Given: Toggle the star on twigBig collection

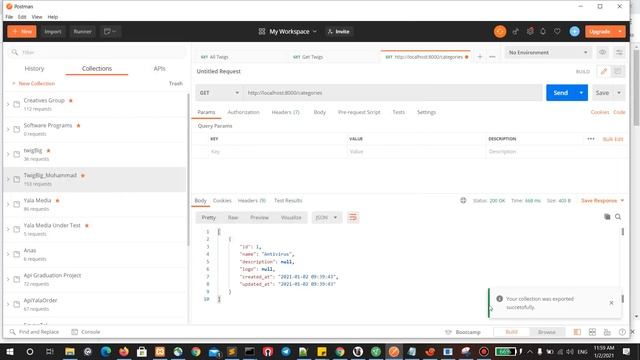Looking at the screenshot, I should [48, 151].
